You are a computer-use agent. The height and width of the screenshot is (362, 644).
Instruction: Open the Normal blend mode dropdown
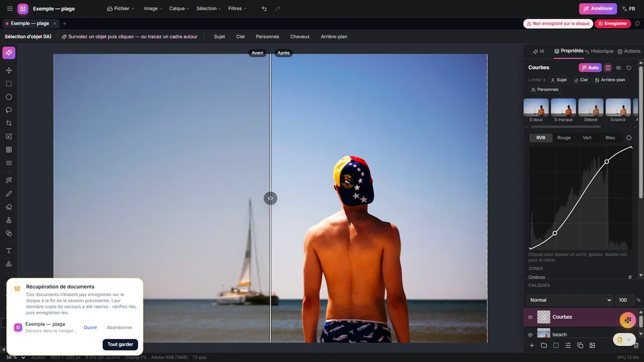coord(570,300)
